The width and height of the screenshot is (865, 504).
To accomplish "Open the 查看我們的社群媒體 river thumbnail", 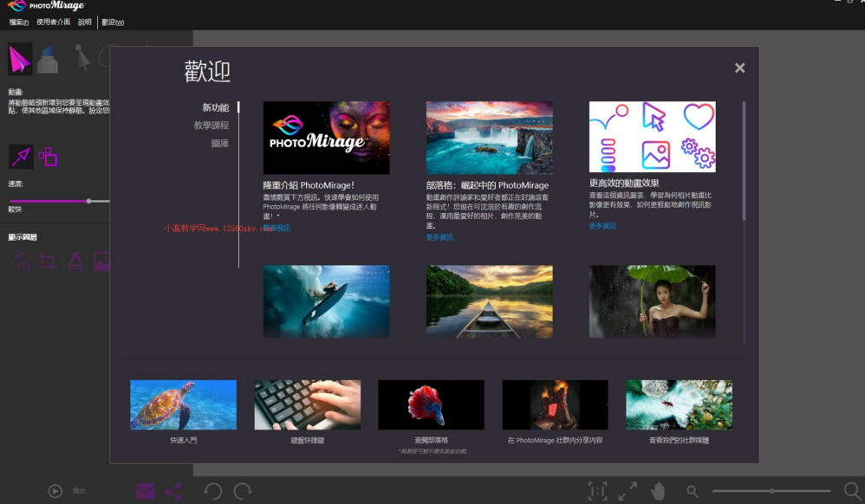I will pos(680,404).
